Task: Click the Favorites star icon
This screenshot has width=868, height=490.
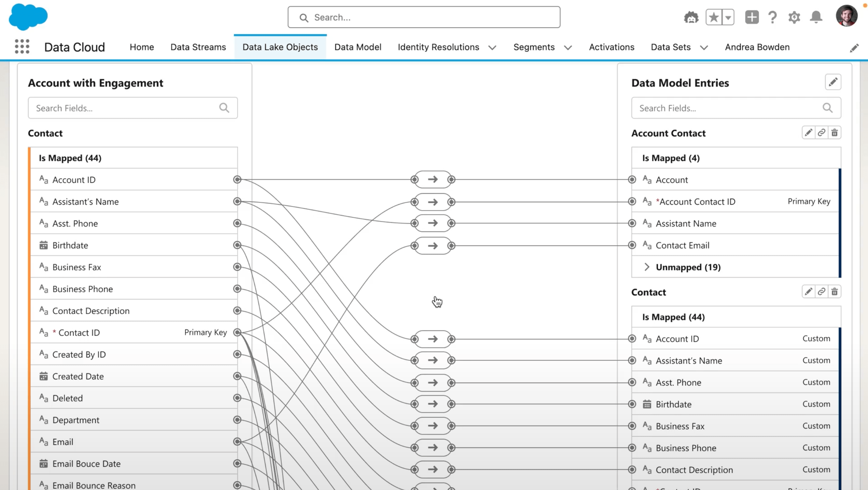Action: (x=714, y=17)
